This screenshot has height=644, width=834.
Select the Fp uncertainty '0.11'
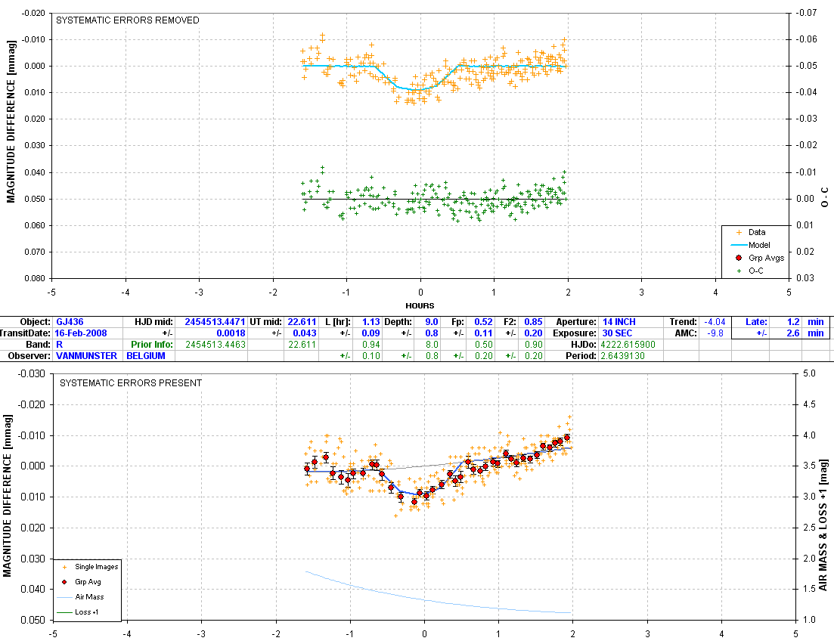pyautogui.click(x=483, y=333)
